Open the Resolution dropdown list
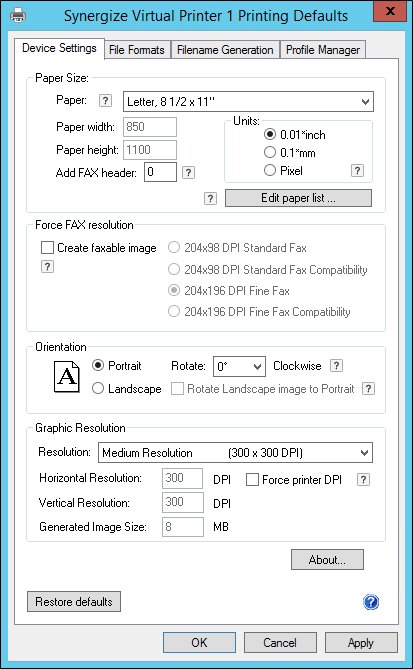413x669 pixels. [x=235, y=453]
